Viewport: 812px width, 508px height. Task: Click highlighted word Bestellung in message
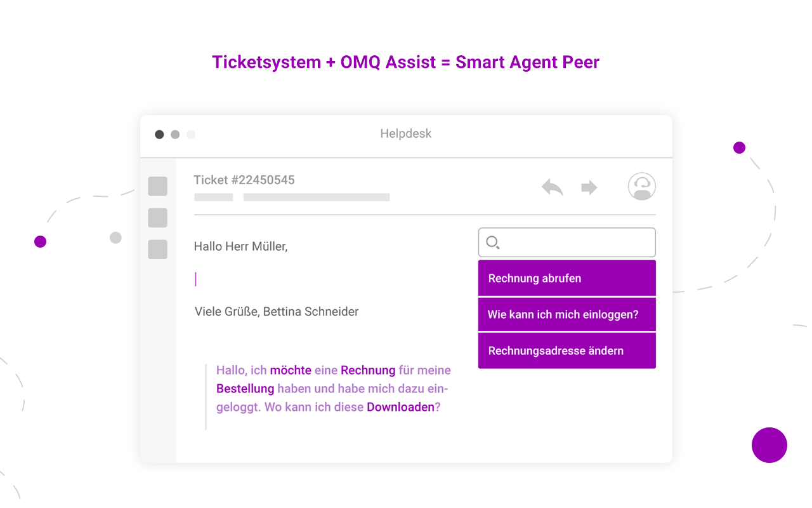coord(245,389)
